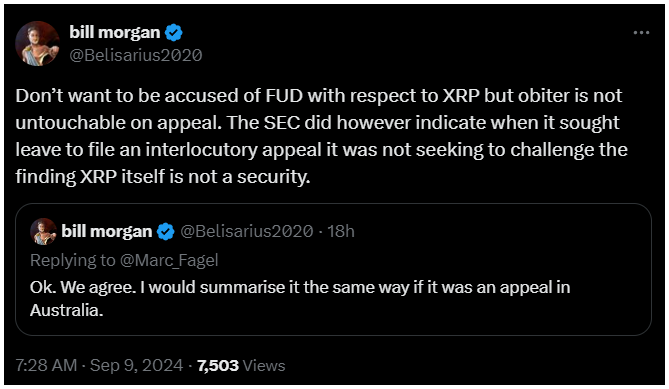
Task: View the '7,503 Views' analytics count
Action: coord(241,366)
